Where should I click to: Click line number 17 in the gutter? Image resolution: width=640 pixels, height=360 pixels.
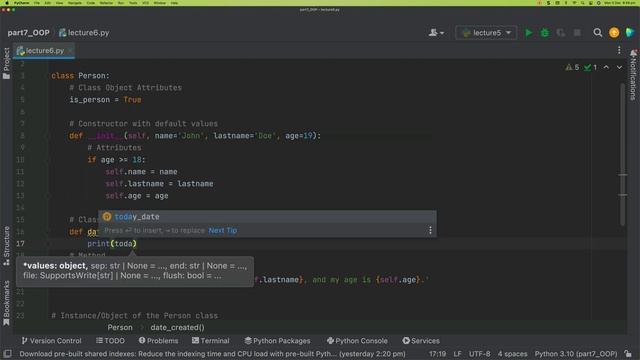click(x=20, y=244)
